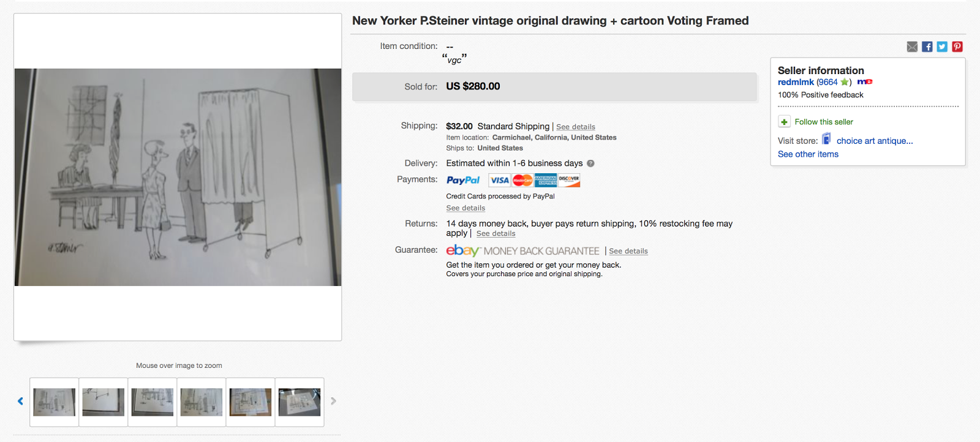Share listing via email icon
Viewport: 980px width, 442px height.
point(912,47)
